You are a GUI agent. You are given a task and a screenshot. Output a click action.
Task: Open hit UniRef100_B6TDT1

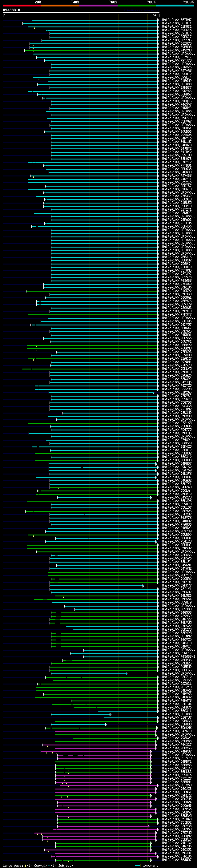[x=177, y=23]
